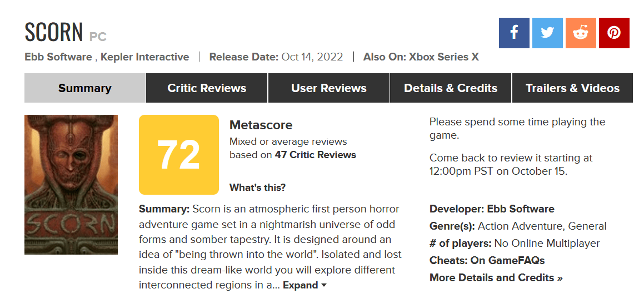Follow the Xbox Series X platform link
The image size is (644, 299).
pyautogui.click(x=443, y=57)
